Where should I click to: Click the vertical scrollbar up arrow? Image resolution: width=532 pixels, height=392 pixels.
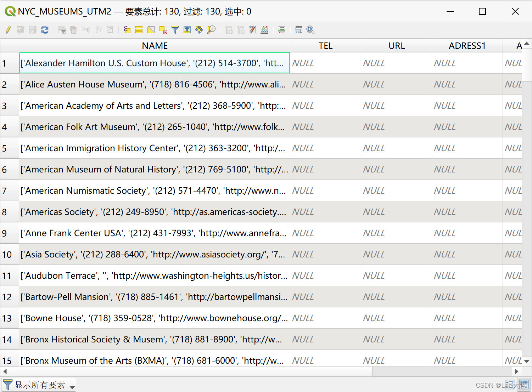527,43
